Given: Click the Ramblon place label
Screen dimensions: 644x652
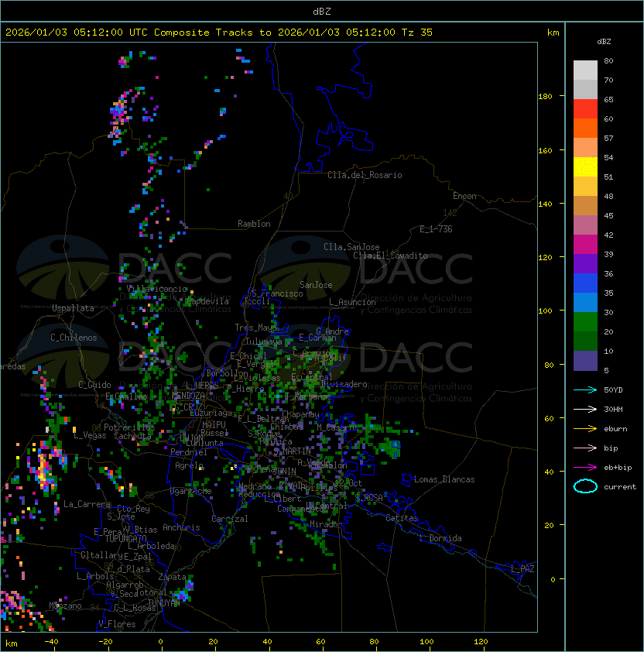Looking at the screenshot, I should tap(254, 224).
